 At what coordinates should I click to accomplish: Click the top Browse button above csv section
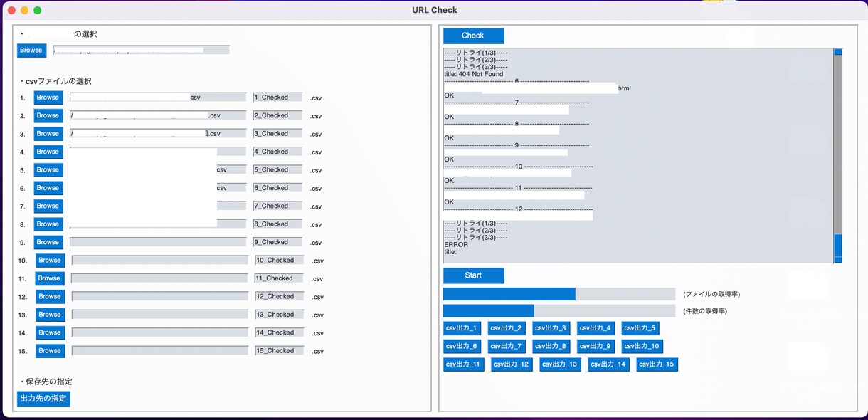tap(31, 51)
